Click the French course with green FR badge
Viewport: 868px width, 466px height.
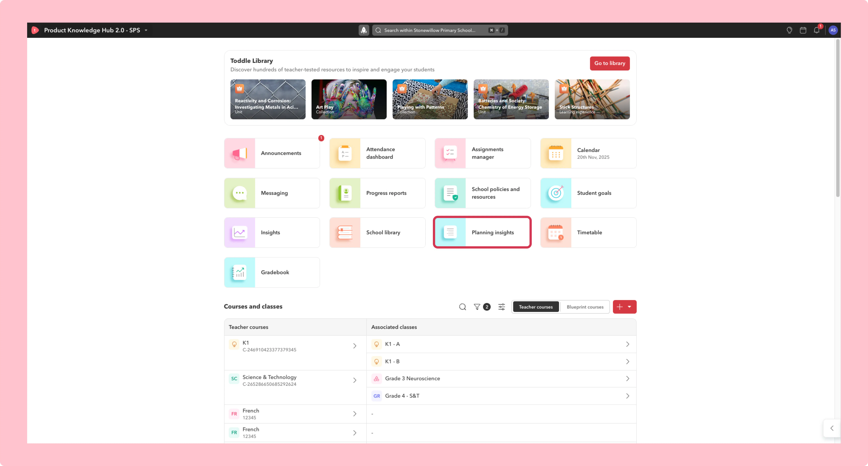point(295,433)
